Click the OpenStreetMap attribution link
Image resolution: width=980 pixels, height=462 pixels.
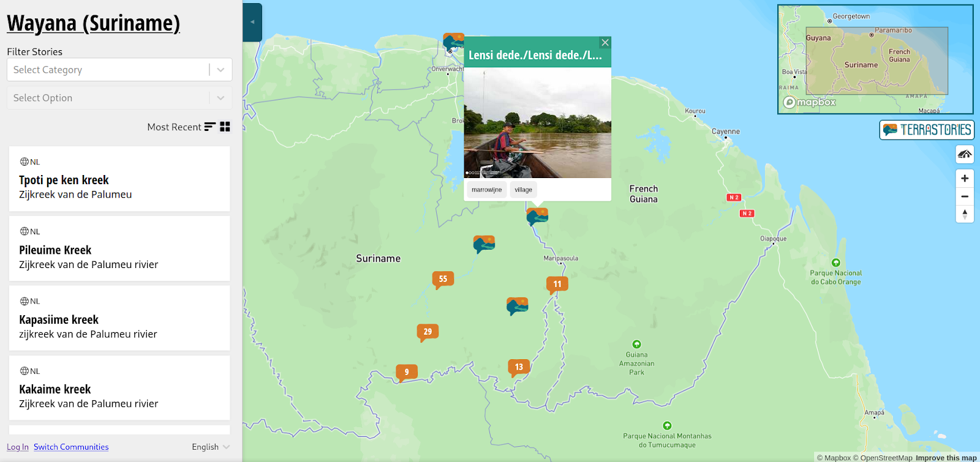pos(883,458)
